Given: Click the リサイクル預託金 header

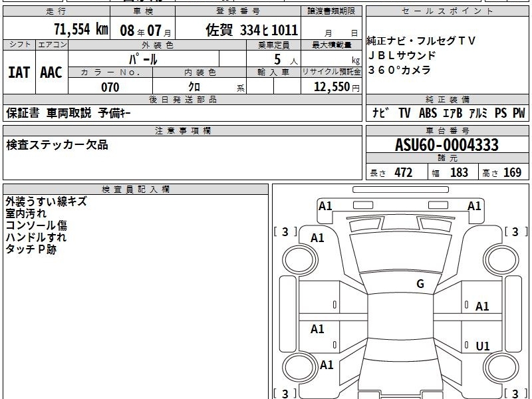Looking at the screenshot, I should pos(331,72).
